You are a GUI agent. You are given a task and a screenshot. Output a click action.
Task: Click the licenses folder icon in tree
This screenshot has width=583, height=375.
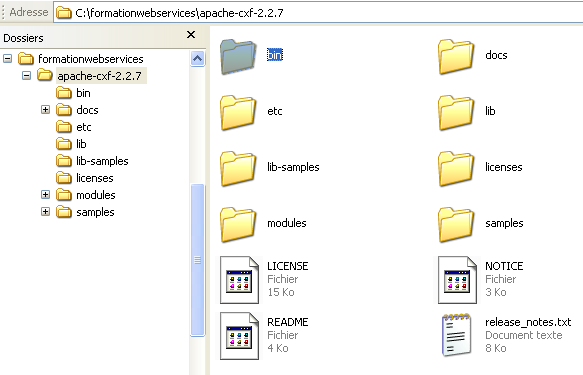pos(64,178)
